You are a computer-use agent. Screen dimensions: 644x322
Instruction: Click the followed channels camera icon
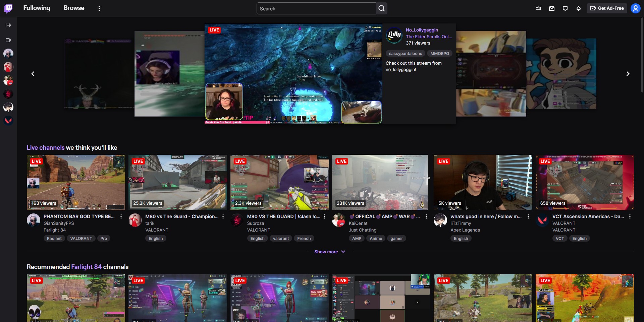tap(8, 40)
